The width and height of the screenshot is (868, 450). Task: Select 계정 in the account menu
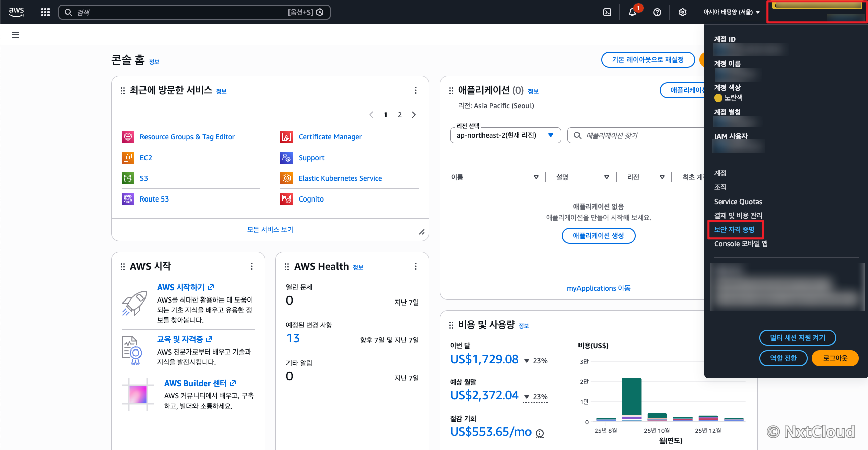pyautogui.click(x=720, y=173)
